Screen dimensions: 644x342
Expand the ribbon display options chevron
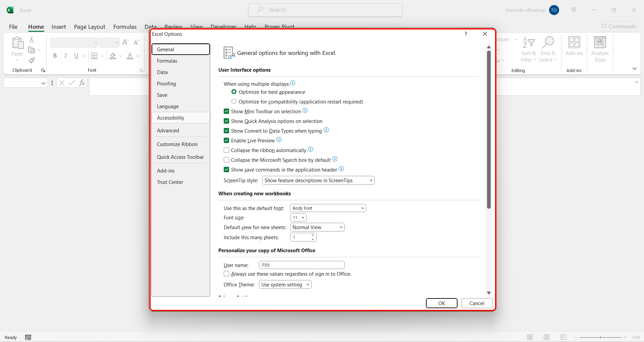(x=634, y=69)
